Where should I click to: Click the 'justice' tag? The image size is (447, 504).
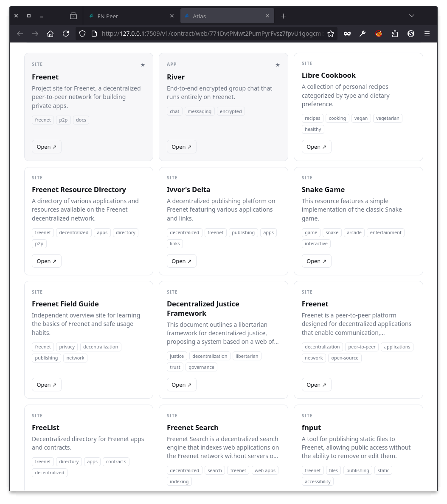pos(177,357)
